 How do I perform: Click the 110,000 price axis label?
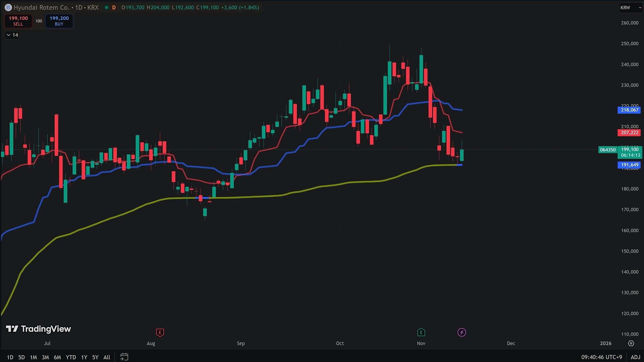point(630,334)
